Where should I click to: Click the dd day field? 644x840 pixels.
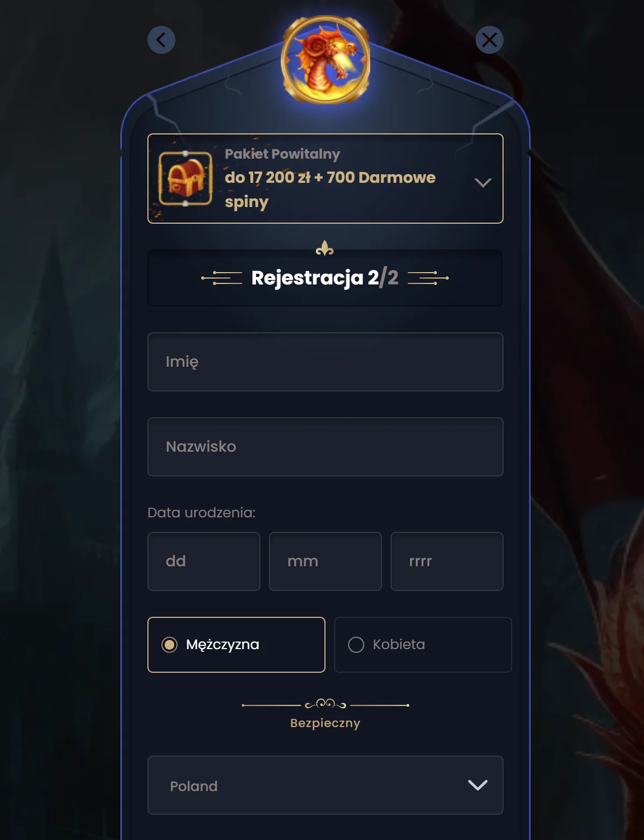tap(204, 561)
